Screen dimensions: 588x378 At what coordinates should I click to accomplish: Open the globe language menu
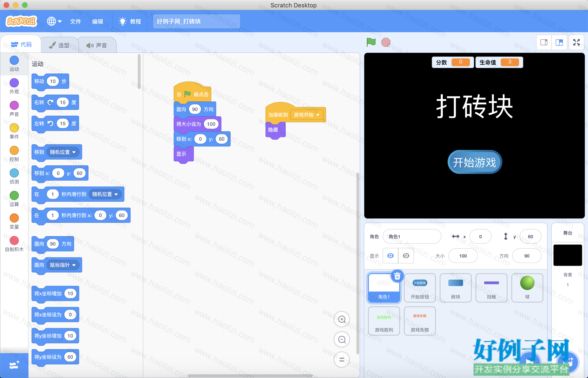(x=54, y=21)
